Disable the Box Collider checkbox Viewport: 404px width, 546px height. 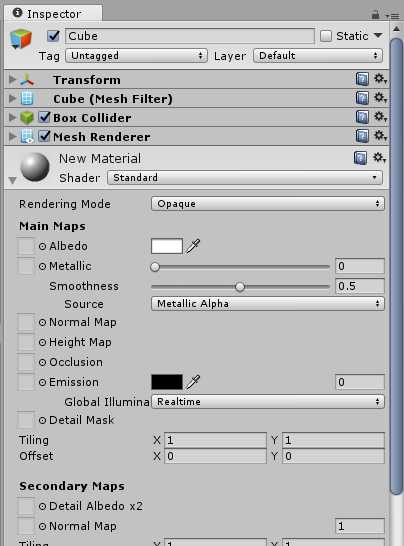pos(44,117)
